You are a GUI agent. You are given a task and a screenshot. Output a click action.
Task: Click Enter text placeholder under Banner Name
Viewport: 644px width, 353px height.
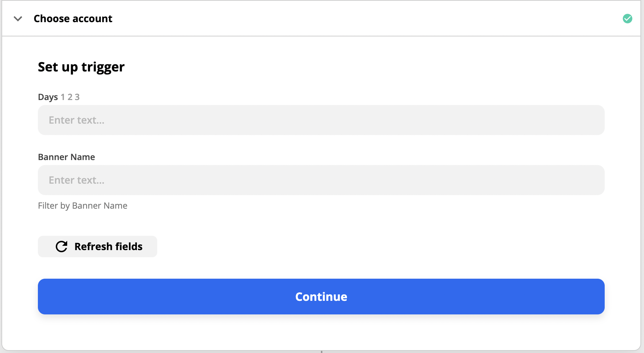point(76,180)
